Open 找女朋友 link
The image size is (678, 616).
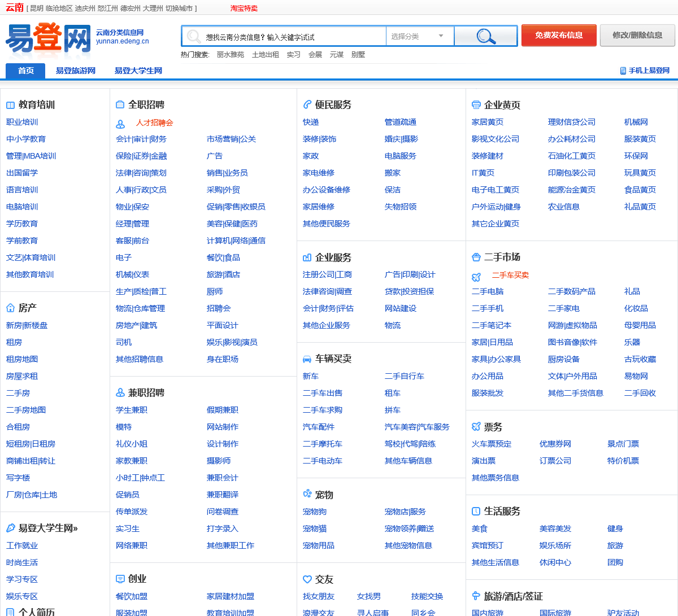(x=319, y=596)
